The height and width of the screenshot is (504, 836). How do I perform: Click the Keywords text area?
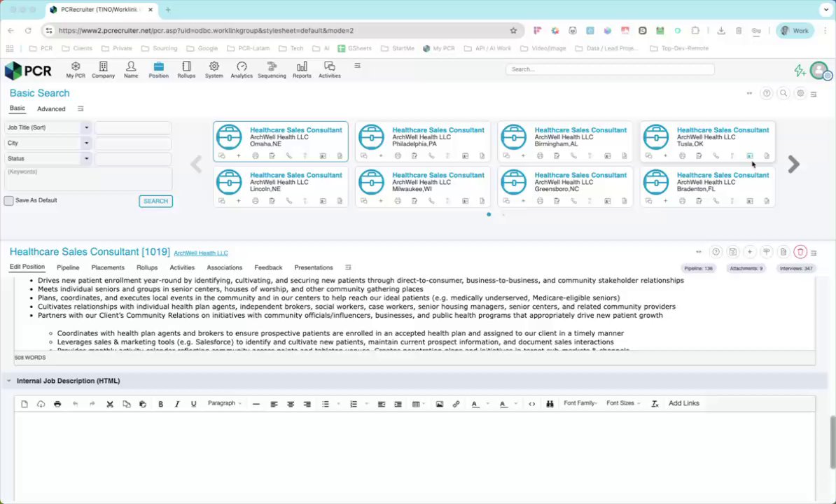[88, 179]
